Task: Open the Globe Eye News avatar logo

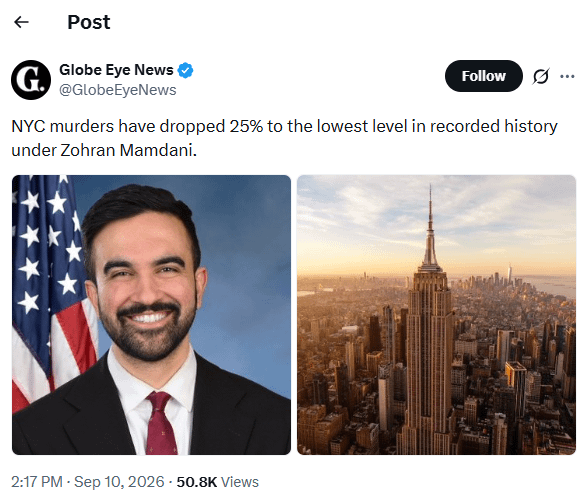Action: pos(31,80)
